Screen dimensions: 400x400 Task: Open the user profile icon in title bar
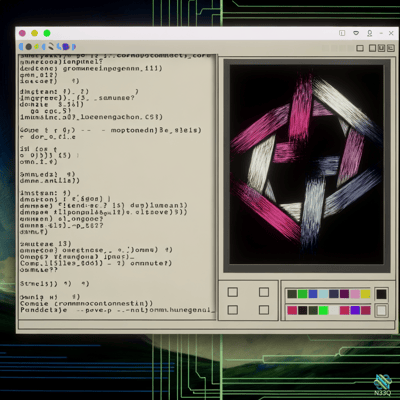click(369, 33)
